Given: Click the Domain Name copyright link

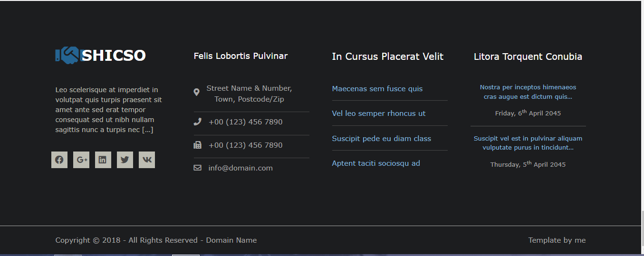Looking at the screenshot, I should point(231,240).
